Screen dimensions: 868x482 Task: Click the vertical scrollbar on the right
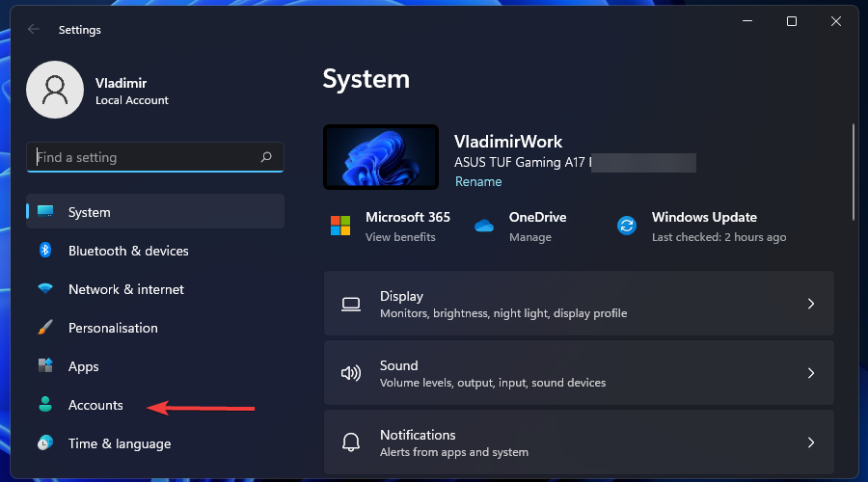point(854,172)
